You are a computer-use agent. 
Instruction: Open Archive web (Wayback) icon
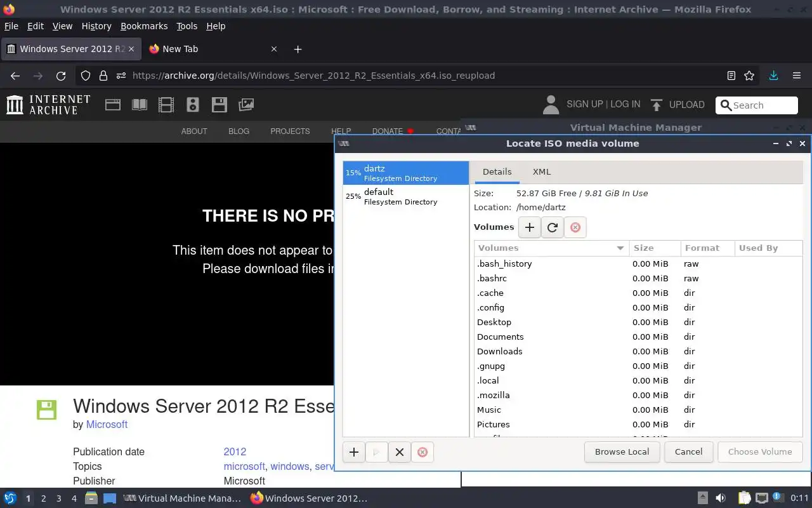(113, 105)
